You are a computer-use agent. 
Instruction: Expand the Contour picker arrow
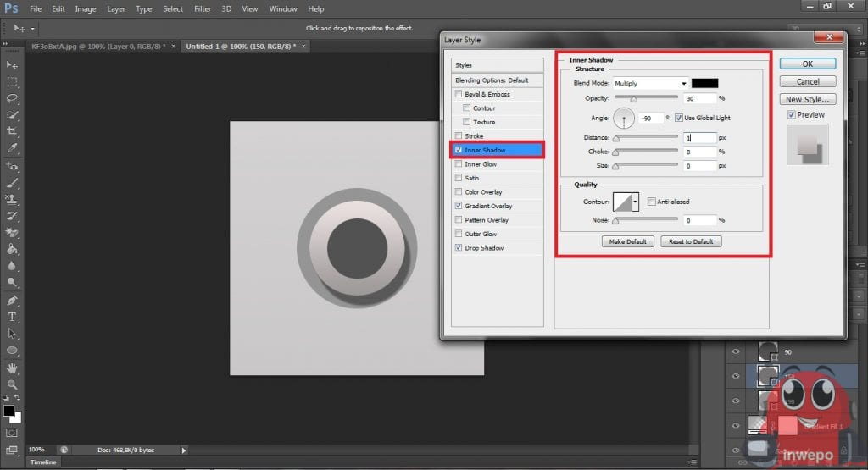pyautogui.click(x=635, y=202)
